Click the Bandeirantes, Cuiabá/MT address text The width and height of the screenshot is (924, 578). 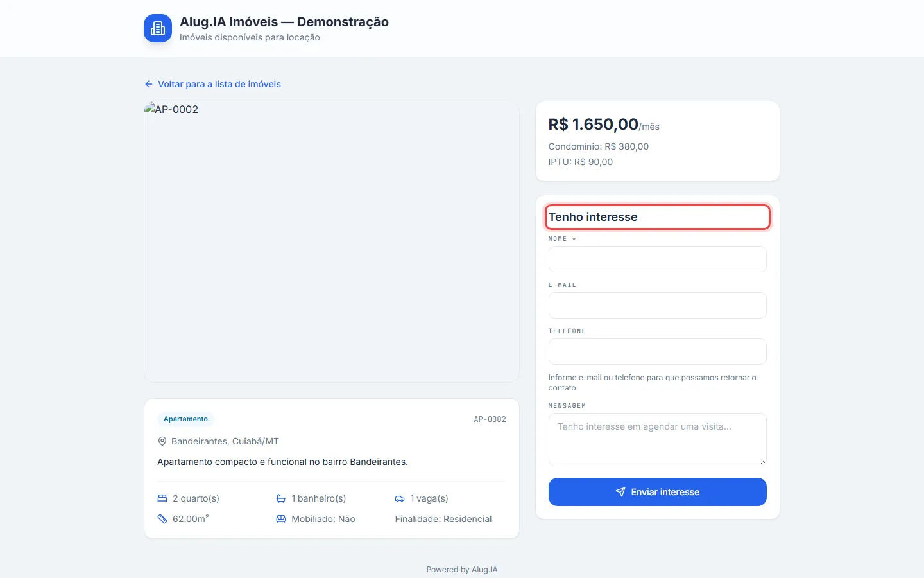(225, 441)
